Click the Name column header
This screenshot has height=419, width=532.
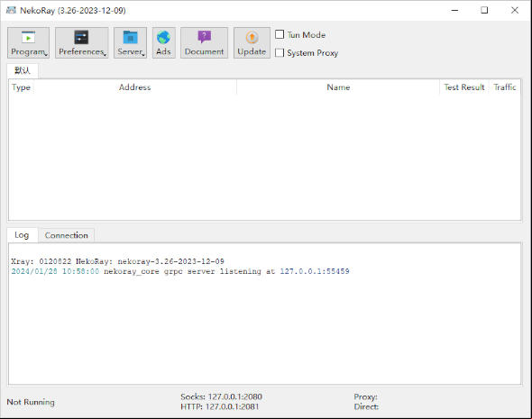338,87
